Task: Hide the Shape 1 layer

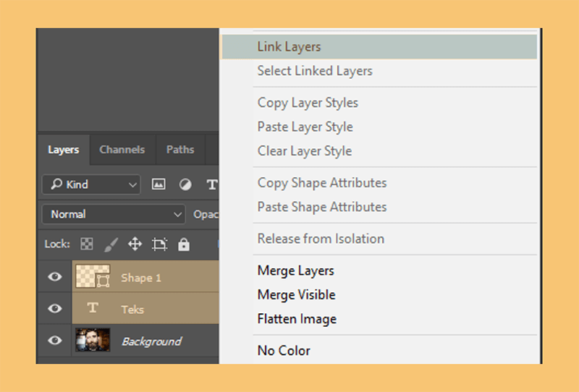Action: pos(55,276)
